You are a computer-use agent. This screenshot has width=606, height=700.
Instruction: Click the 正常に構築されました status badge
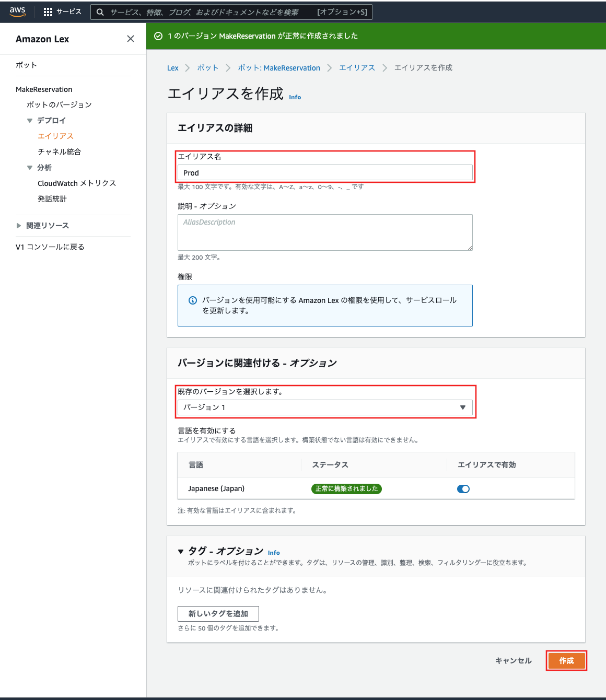coord(346,489)
